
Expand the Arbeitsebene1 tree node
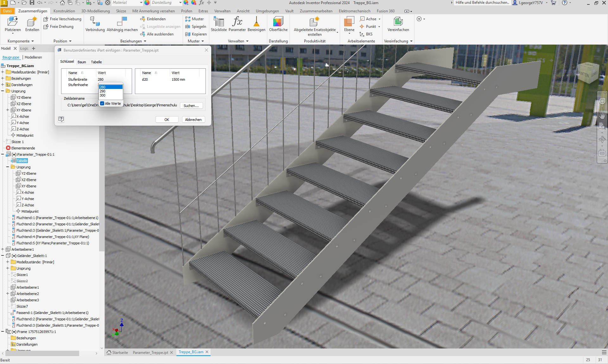pyautogui.click(x=3, y=249)
